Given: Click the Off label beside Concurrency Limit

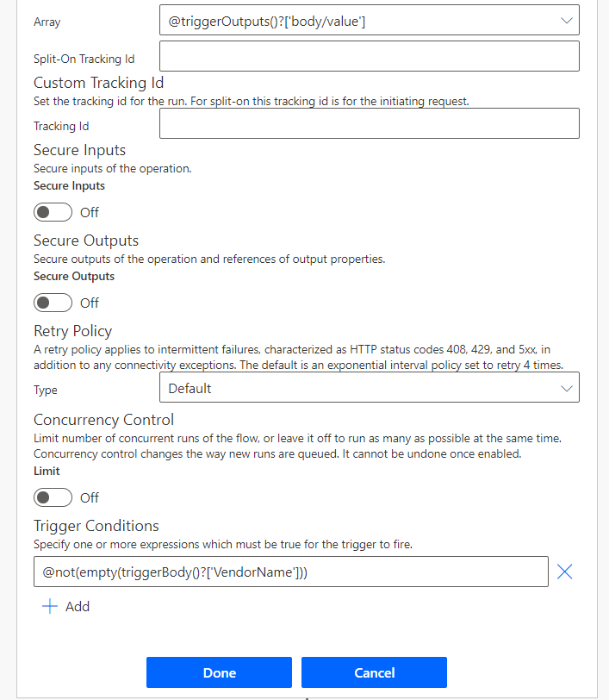Looking at the screenshot, I should (x=90, y=497).
